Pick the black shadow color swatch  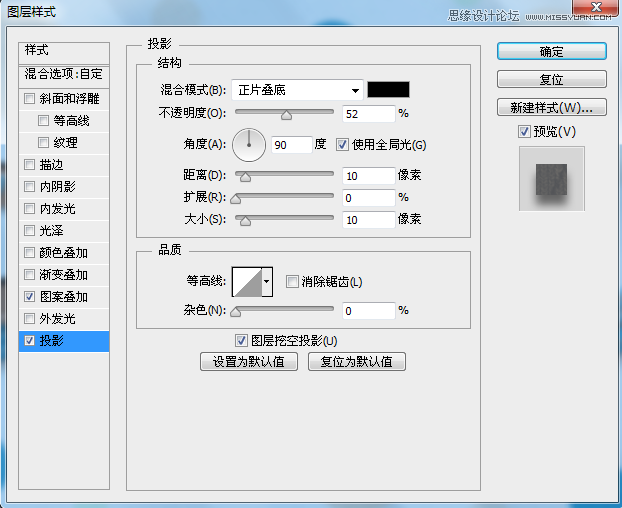[388, 90]
